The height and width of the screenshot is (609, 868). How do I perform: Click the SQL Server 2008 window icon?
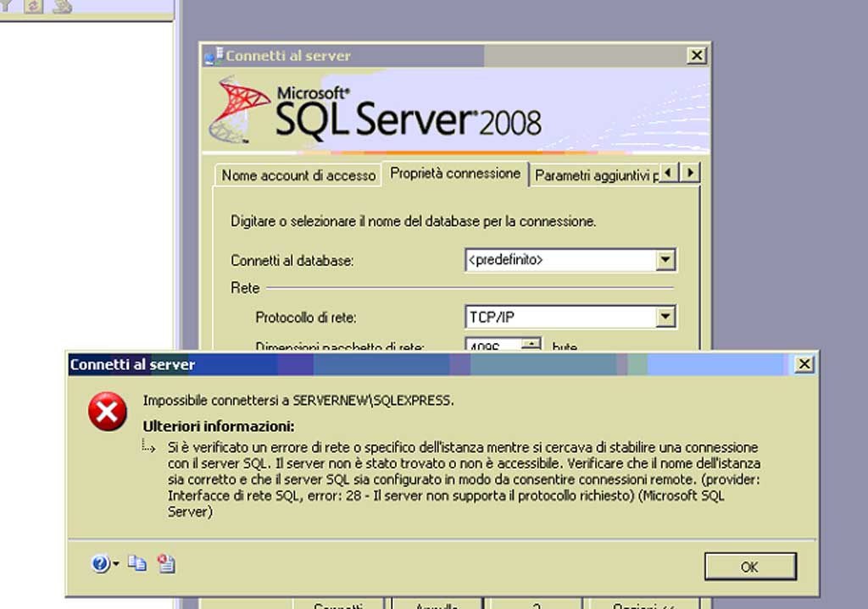pyautogui.click(x=214, y=55)
